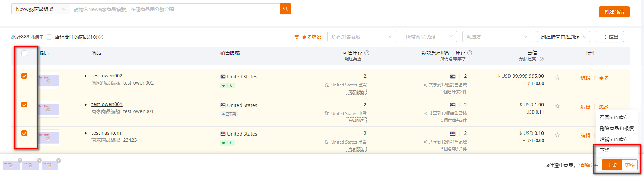Click the orange search magnifier button
This screenshot has width=644, height=177.
pos(286,9)
